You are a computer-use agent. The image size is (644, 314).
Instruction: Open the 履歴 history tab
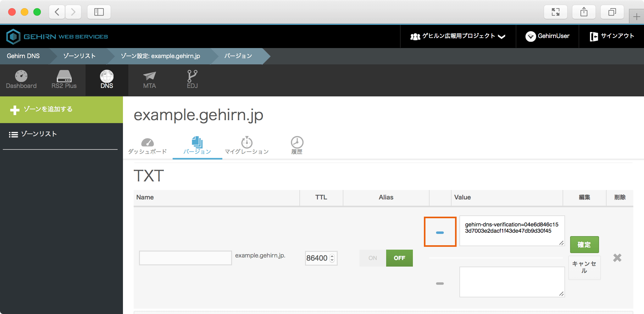tap(297, 146)
